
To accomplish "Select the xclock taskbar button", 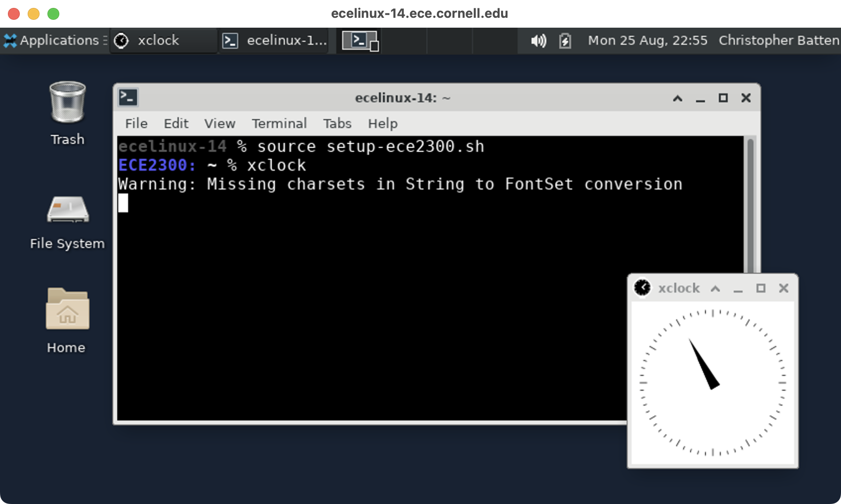I will tap(163, 41).
